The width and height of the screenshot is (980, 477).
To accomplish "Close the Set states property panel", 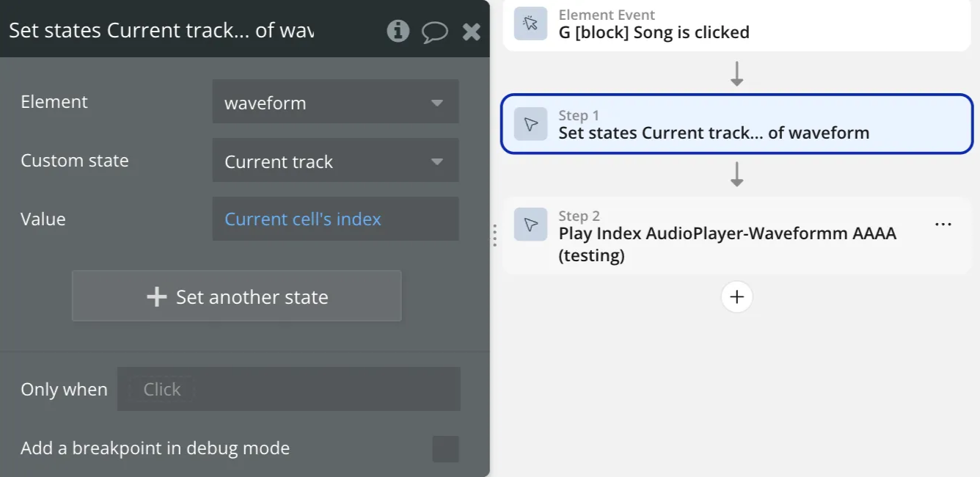I will tap(472, 32).
